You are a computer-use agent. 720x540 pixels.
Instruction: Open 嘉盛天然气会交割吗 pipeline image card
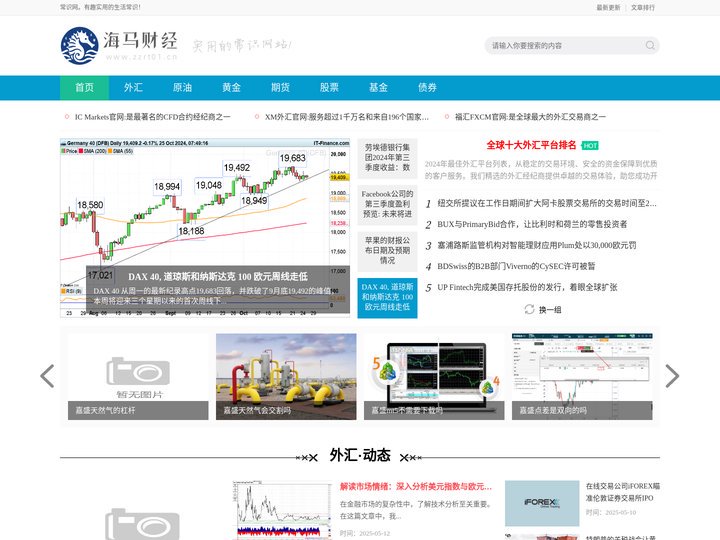click(x=286, y=377)
